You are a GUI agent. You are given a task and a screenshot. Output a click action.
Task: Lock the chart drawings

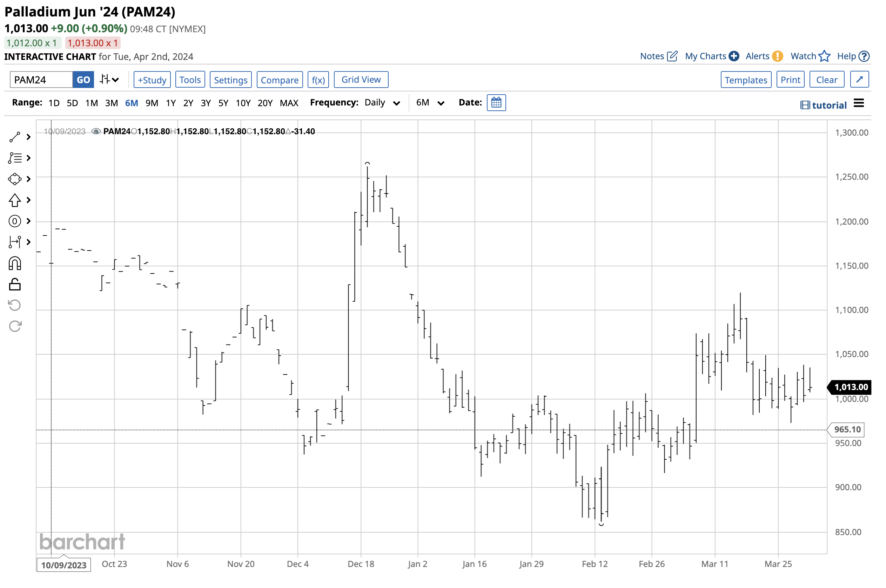(14, 284)
